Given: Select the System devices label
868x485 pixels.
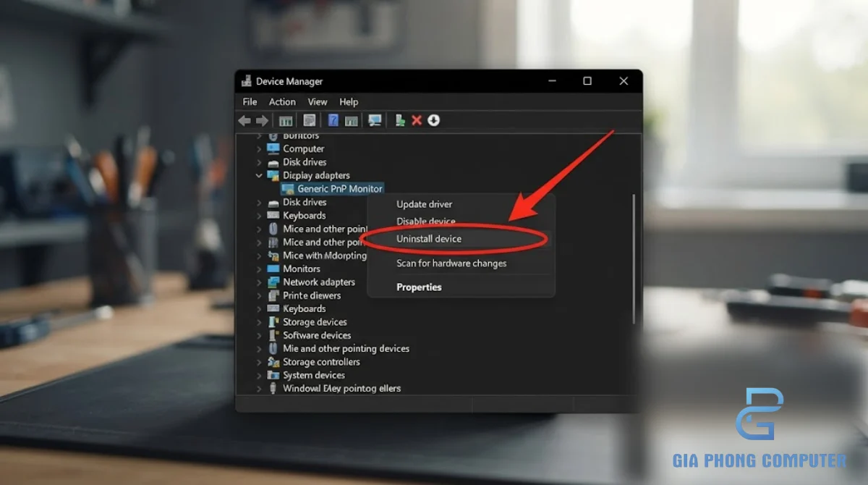Looking at the screenshot, I should (x=314, y=375).
